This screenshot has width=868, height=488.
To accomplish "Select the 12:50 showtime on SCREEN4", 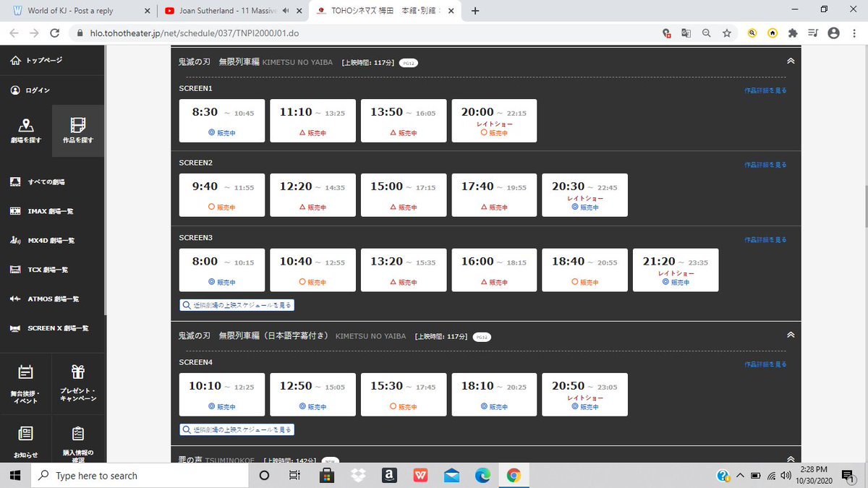I will (x=312, y=395).
